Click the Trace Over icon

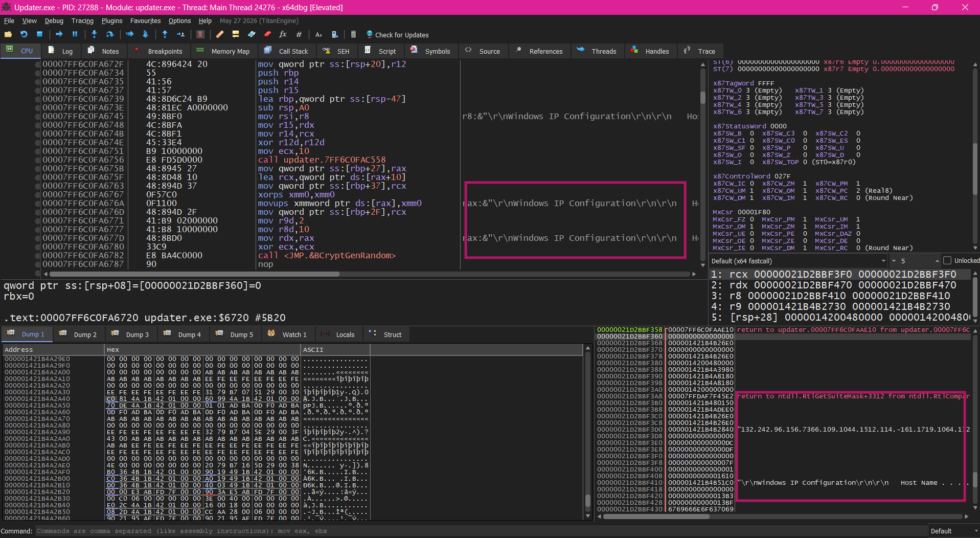pyautogui.click(x=145, y=34)
